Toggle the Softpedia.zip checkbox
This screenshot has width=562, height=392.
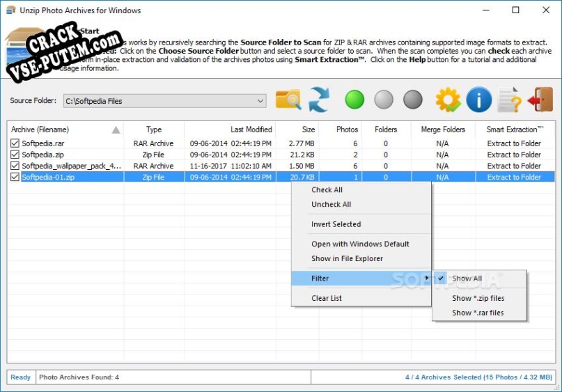click(x=15, y=155)
